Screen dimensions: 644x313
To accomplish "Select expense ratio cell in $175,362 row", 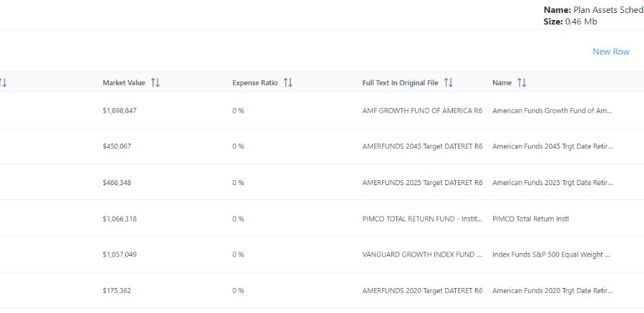I will click(x=238, y=291).
